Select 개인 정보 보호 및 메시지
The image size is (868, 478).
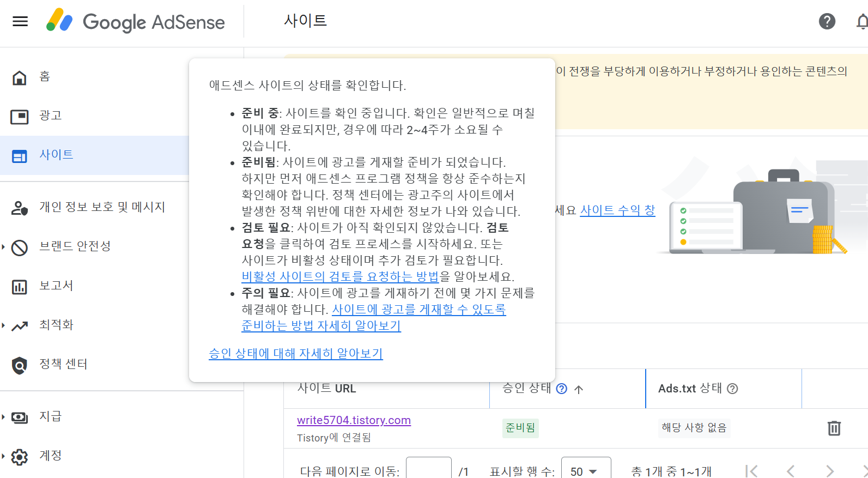[102, 207]
